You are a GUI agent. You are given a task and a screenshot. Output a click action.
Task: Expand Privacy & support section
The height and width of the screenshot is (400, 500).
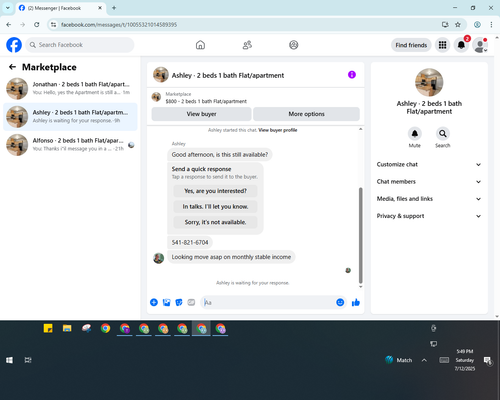point(429,216)
